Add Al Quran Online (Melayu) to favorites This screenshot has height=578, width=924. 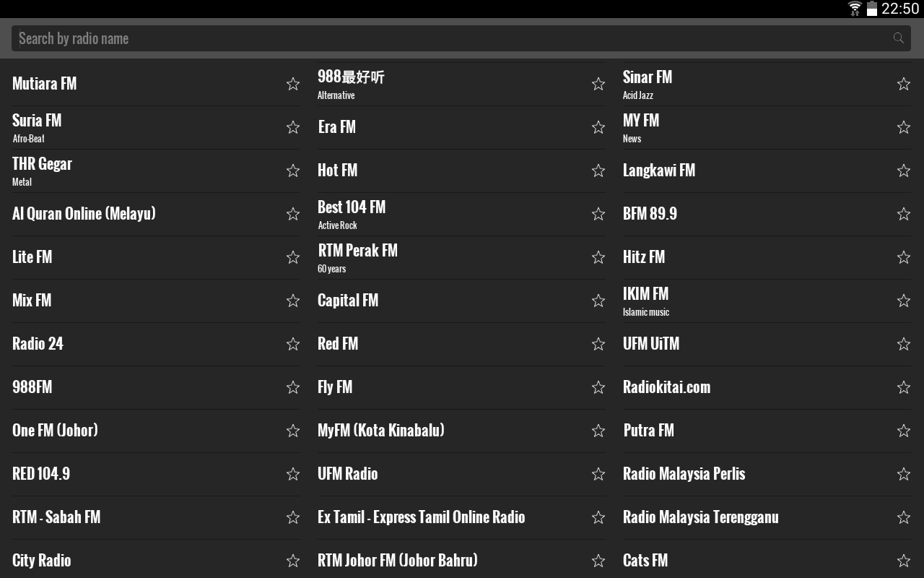point(293,214)
